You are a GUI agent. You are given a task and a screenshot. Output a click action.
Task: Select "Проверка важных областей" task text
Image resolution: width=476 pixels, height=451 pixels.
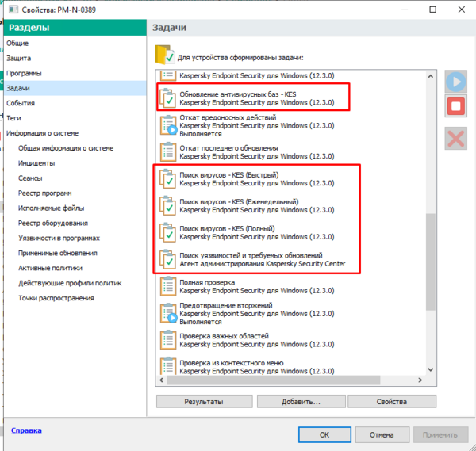pos(225,336)
